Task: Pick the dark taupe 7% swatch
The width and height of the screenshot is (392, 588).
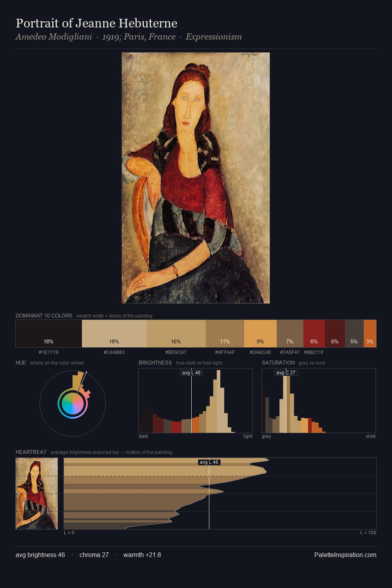Action: click(290, 334)
